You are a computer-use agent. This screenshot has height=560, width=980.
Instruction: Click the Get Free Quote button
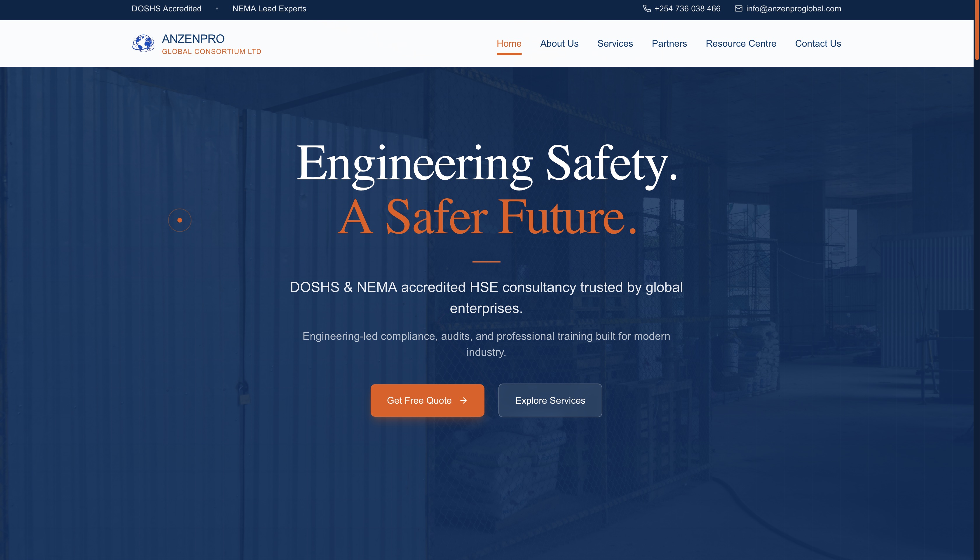coord(427,400)
